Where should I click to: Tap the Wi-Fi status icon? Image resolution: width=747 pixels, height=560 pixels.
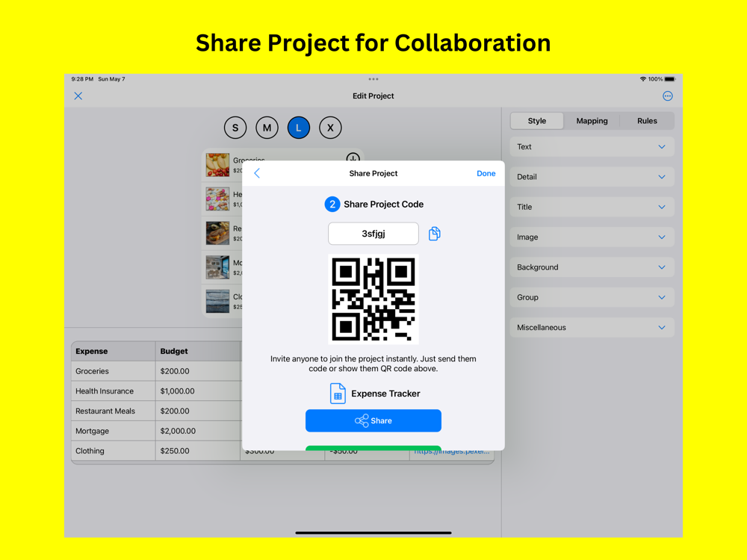[642, 79]
